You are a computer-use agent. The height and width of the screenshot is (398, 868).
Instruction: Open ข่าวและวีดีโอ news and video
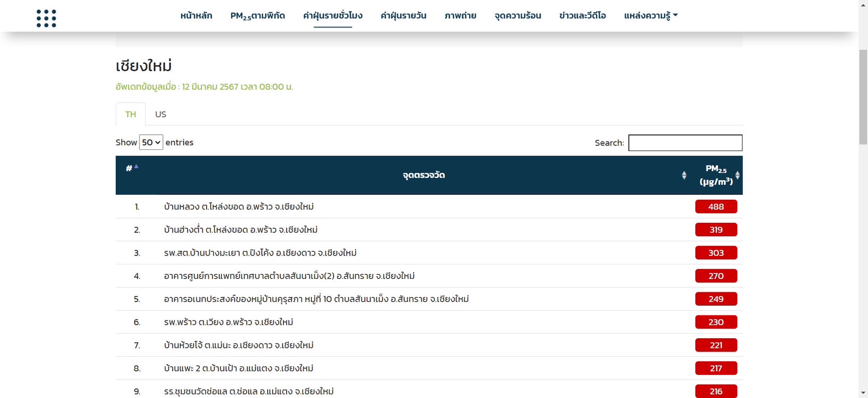tap(582, 16)
